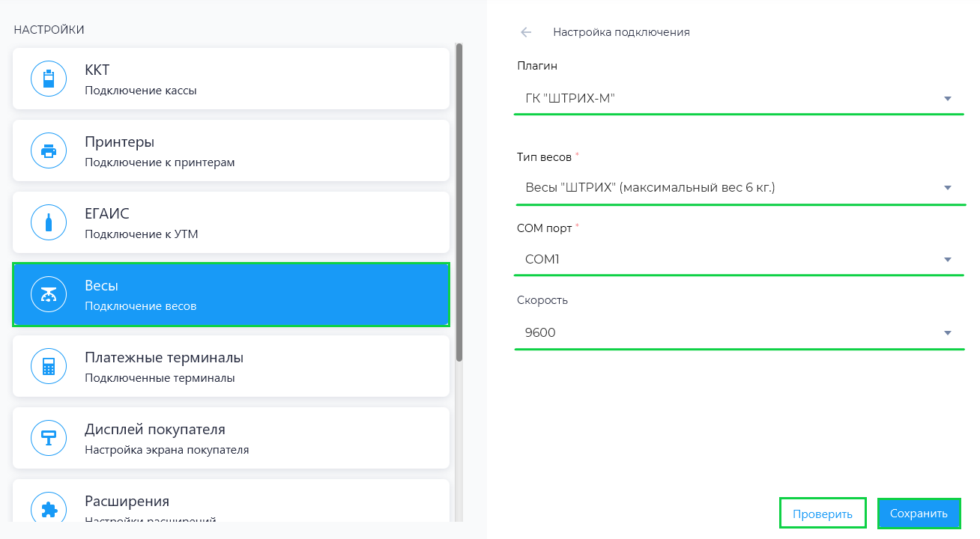Screen dimensions: 980x539
Task: Open the COM порт dropdown arrow
Action: coord(947,260)
